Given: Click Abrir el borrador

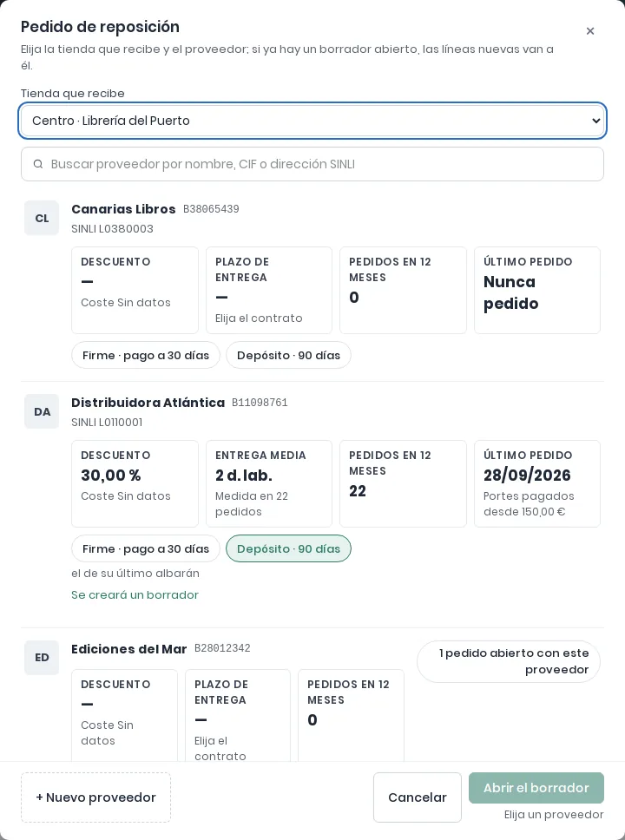Looking at the screenshot, I should click(x=536, y=788).
